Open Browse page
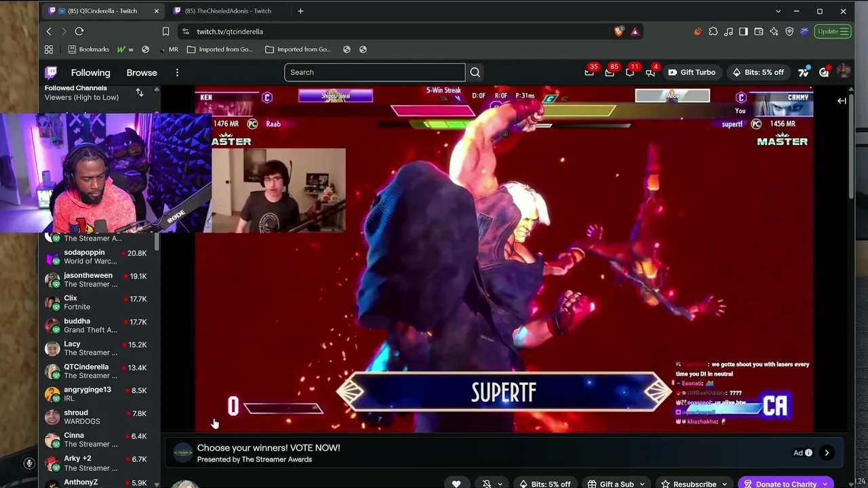This screenshot has height=488, width=868. 142,73
